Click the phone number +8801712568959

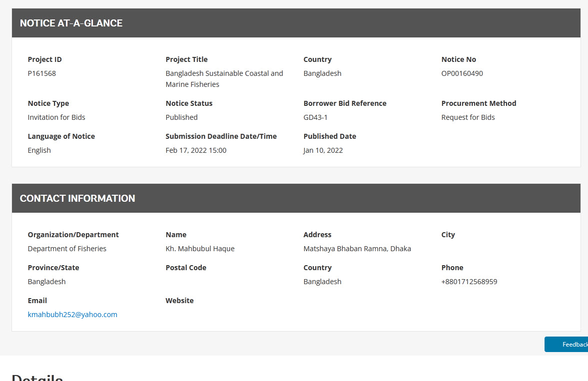pyautogui.click(x=469, y=282)
